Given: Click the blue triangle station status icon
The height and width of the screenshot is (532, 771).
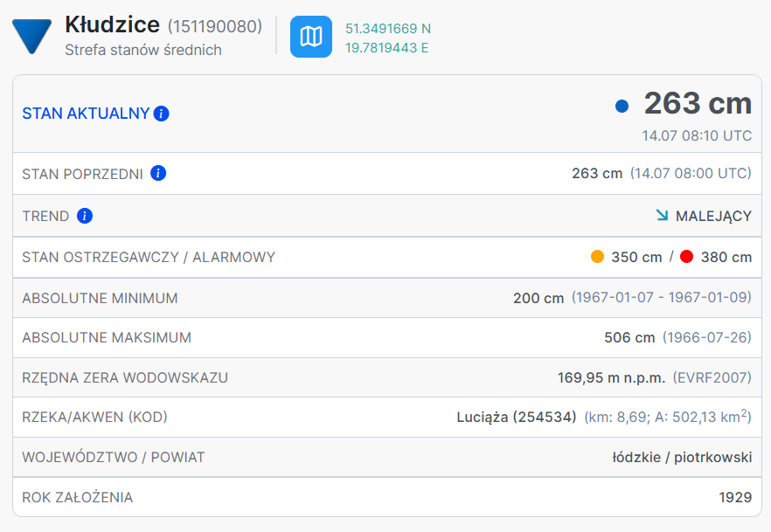Looking at the screenshot, I should [x=31, y=35].
